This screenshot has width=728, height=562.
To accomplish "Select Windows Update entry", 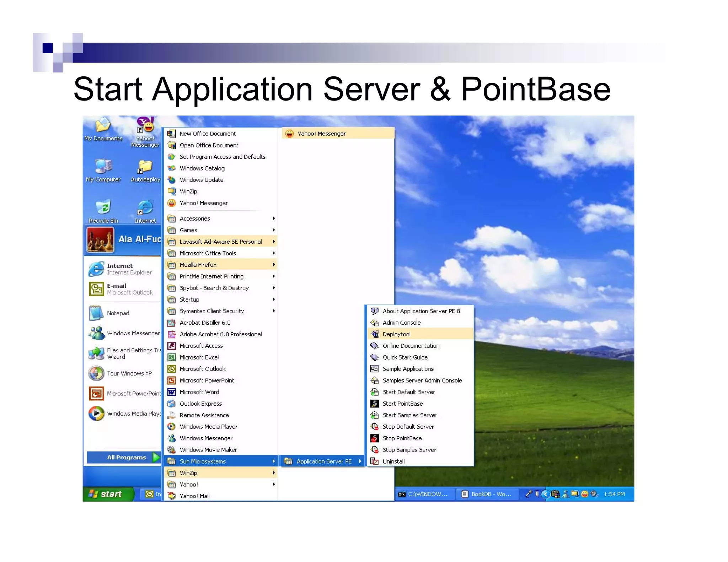I will pyautogui.click(x=221, y=180).
